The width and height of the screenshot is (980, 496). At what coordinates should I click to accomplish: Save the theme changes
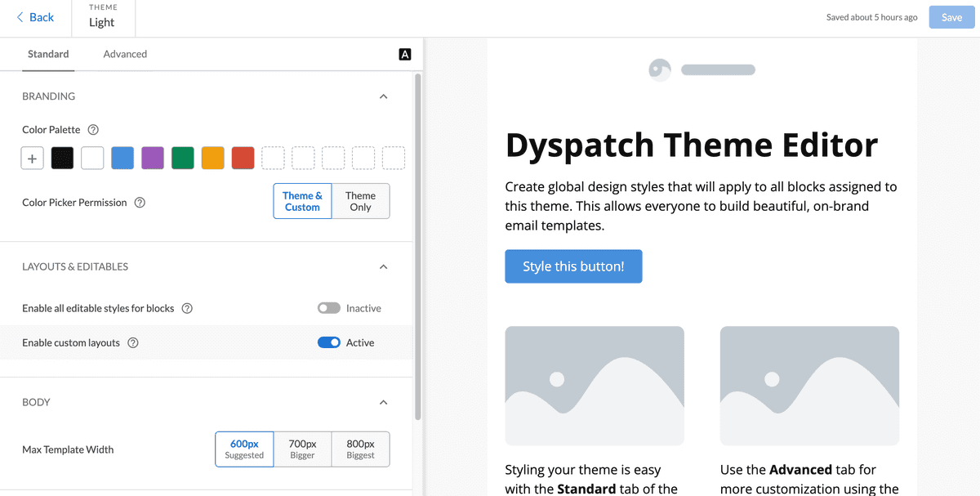coord(951,17)
